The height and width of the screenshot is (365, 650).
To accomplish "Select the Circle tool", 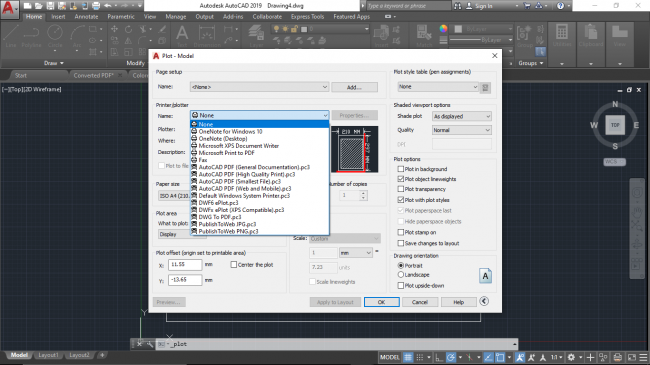I will tap(55, 36).
